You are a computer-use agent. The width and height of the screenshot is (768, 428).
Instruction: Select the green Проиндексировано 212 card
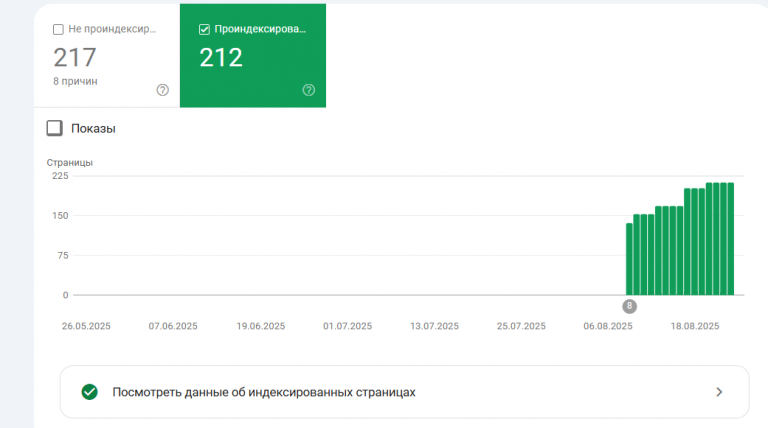[253, 55]
